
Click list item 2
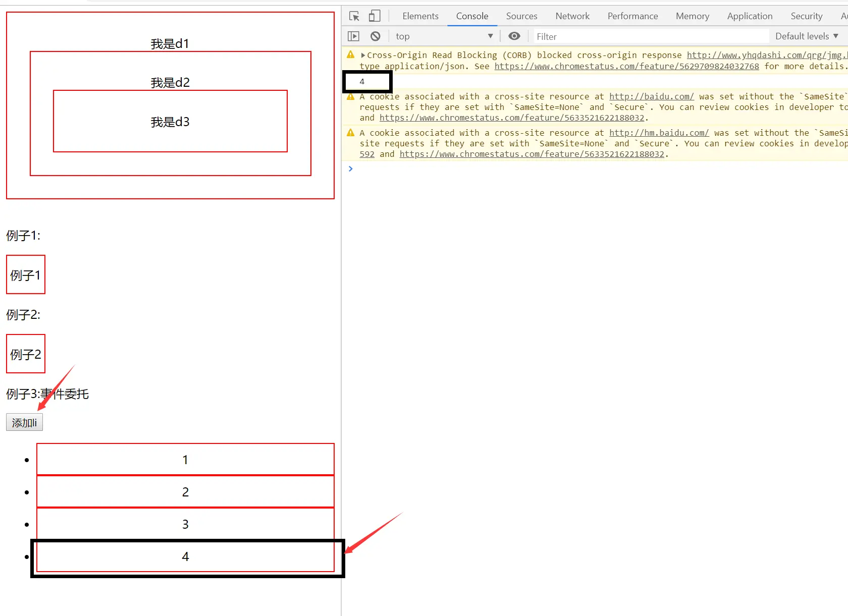(185, 491)
